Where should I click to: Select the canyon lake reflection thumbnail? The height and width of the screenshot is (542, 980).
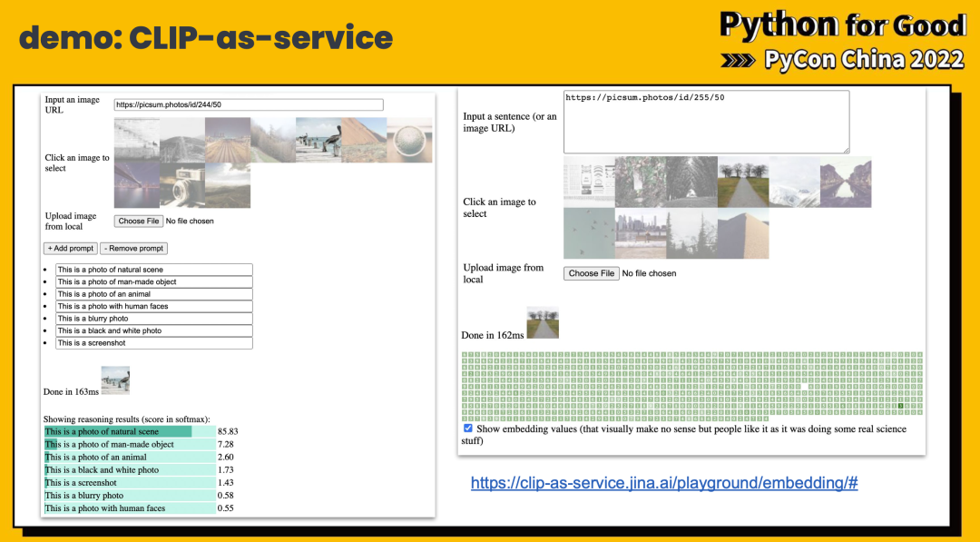[x=846, y=182]
